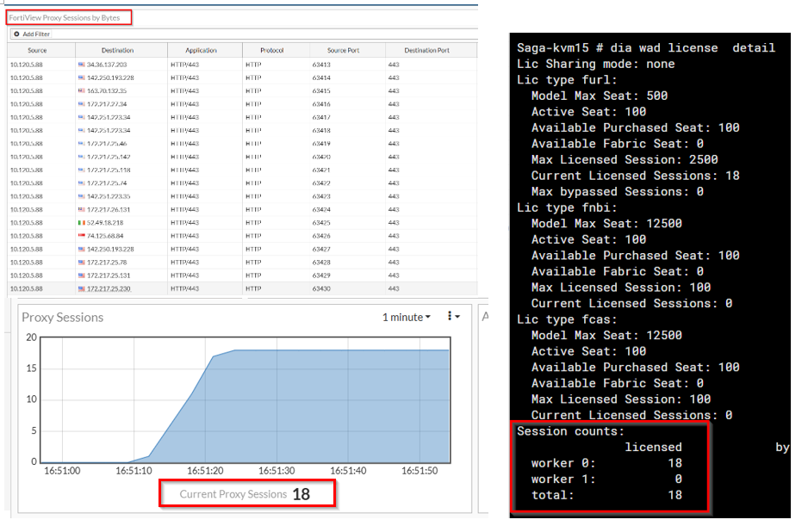Screen dimensions: 808x532
Task: Click 'worker 0:' line in terminal
Action: (606, 463)
